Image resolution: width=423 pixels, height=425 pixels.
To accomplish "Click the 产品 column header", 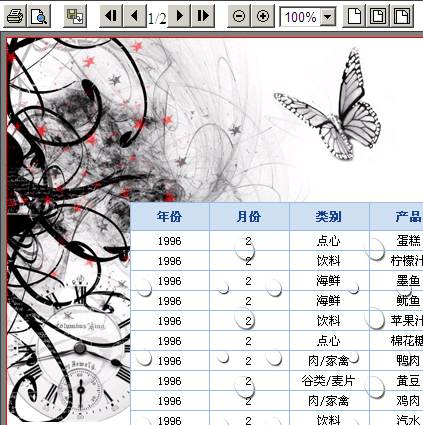I will (x=396, y=216).
